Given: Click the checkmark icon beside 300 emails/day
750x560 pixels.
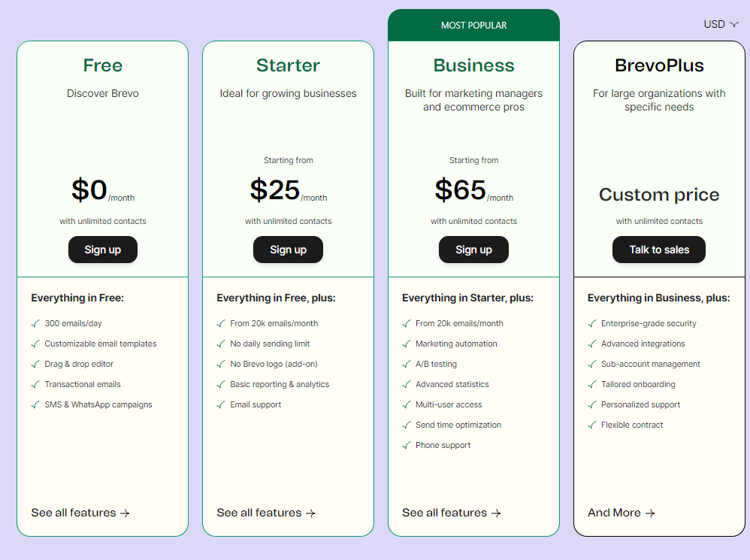Looking at the screenshot, I should [x=35, y=323].
